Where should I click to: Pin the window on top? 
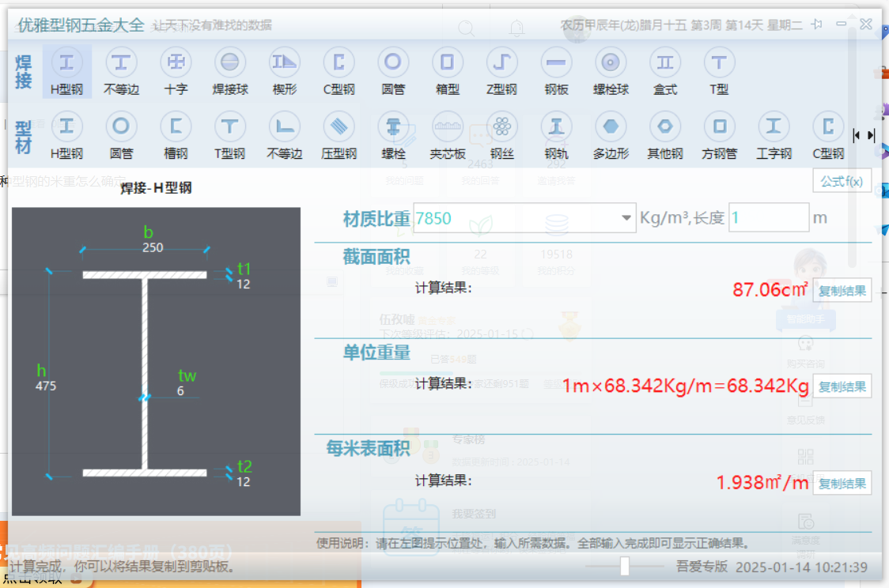(x=817, y=24)
